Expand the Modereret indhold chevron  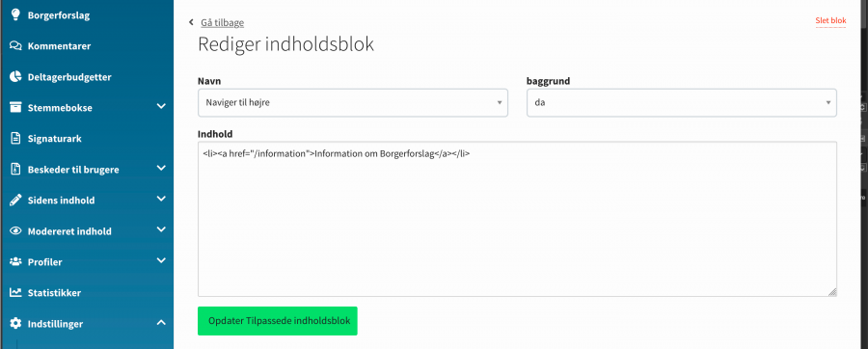coord(161,229)
